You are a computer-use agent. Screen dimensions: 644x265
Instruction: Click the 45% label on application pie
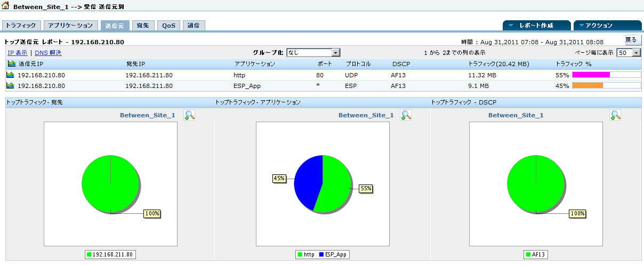click(279, 179)
